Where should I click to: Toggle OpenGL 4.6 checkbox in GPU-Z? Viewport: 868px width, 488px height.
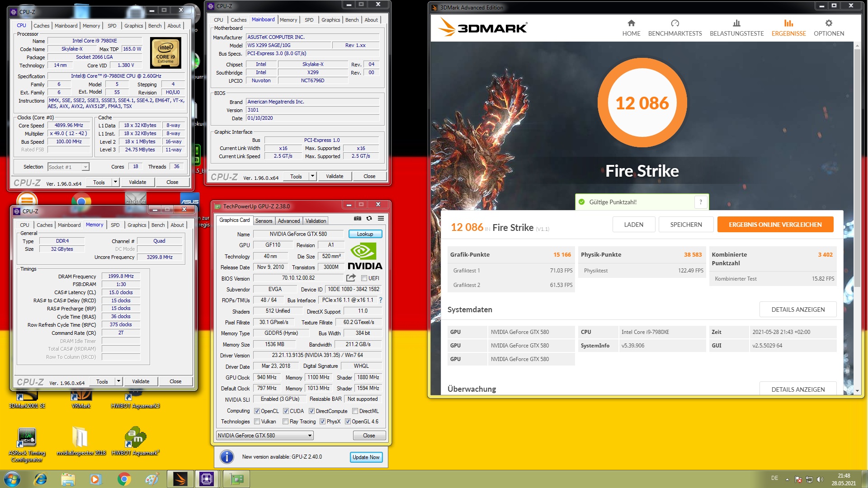tap(348, 422)
